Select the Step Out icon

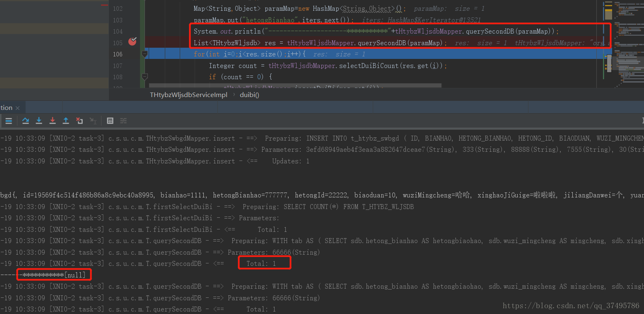point(65,121)
